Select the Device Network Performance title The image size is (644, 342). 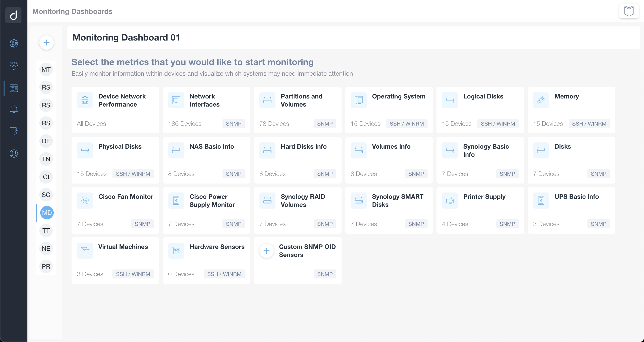122,100
